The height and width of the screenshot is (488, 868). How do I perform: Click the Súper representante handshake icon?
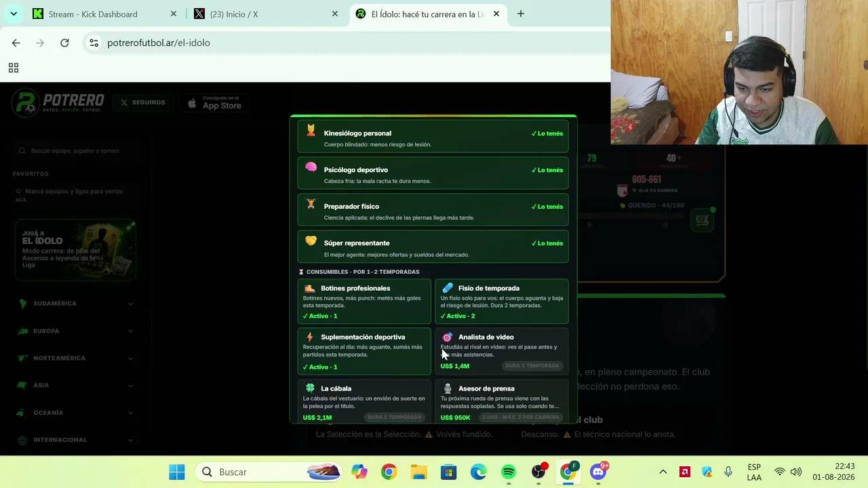311,240
